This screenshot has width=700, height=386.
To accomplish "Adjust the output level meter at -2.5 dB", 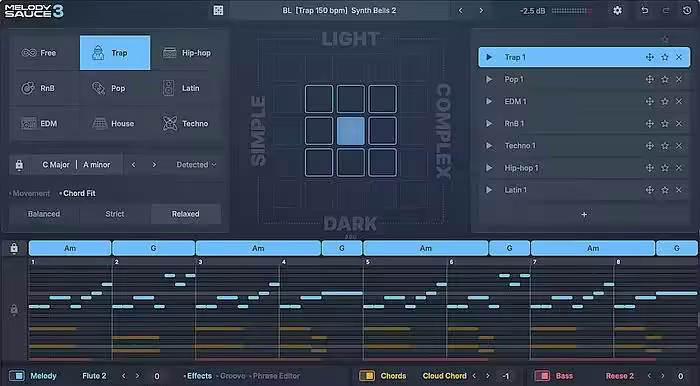I will pyautogui.click(x=572, y=10).
